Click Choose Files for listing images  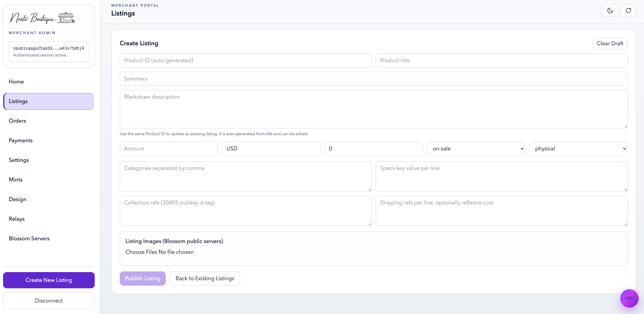click(x=141, y=252)
